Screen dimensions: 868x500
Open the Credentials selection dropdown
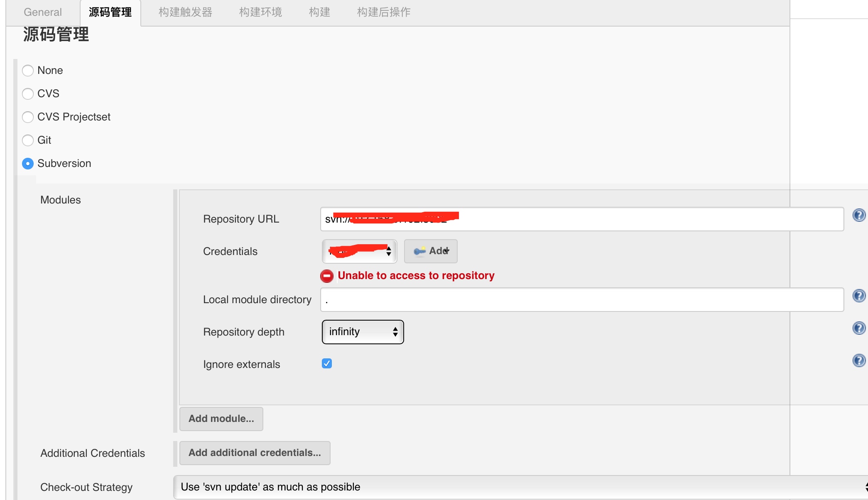tap(359, 251)
